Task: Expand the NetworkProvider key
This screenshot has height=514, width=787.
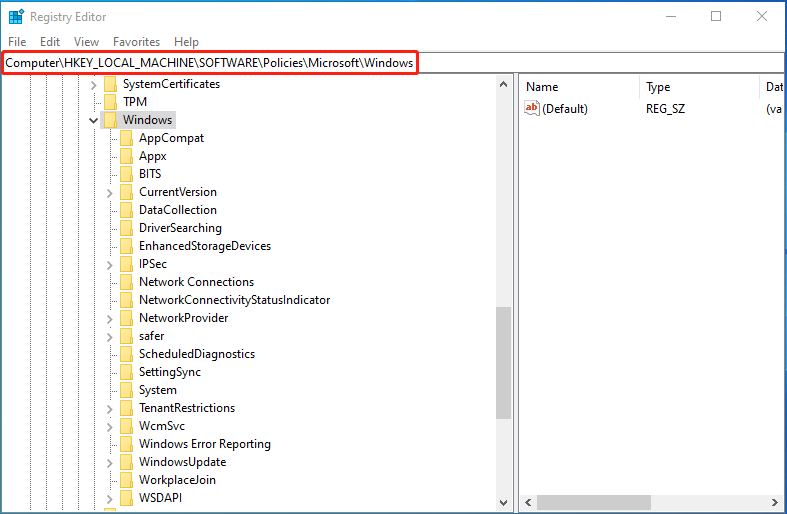Action: click(109, 319)
